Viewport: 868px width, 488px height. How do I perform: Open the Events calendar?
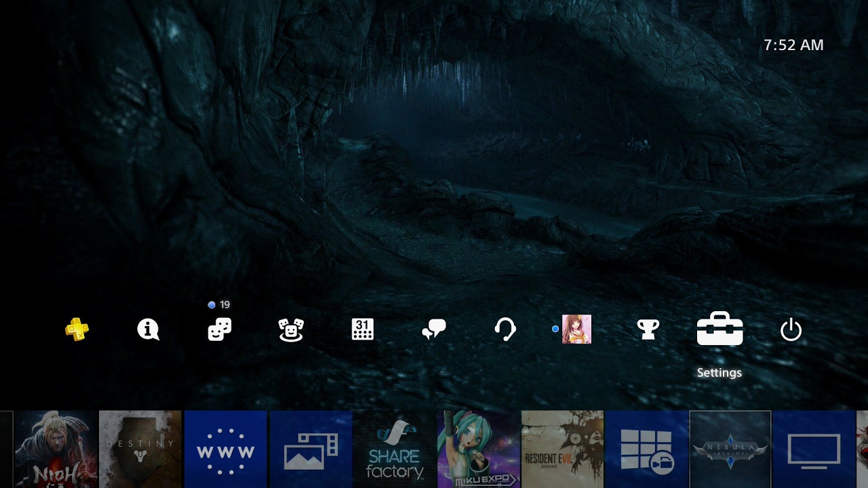click(363, 329)
